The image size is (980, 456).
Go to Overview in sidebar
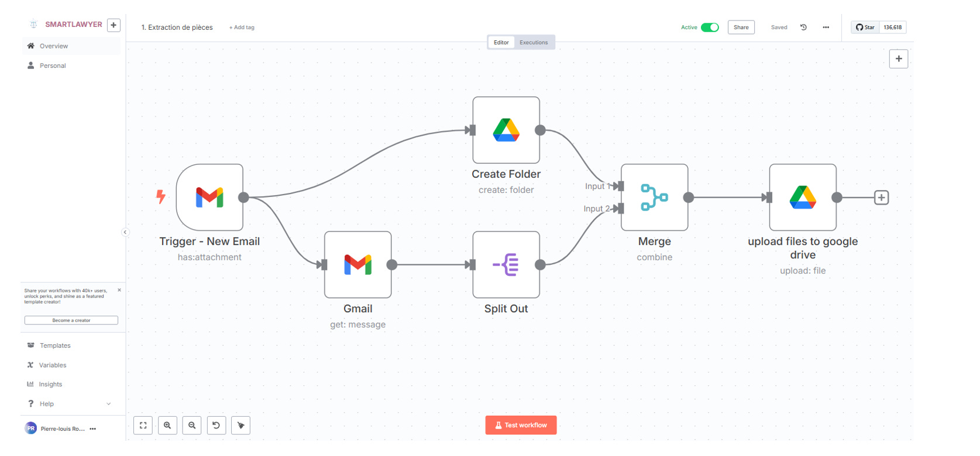tap(71, 46)
